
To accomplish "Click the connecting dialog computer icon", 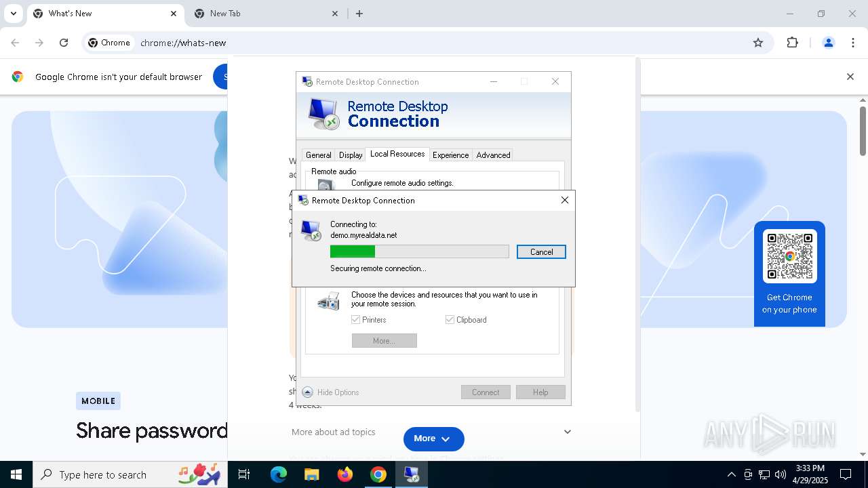I will coord(311,230).
